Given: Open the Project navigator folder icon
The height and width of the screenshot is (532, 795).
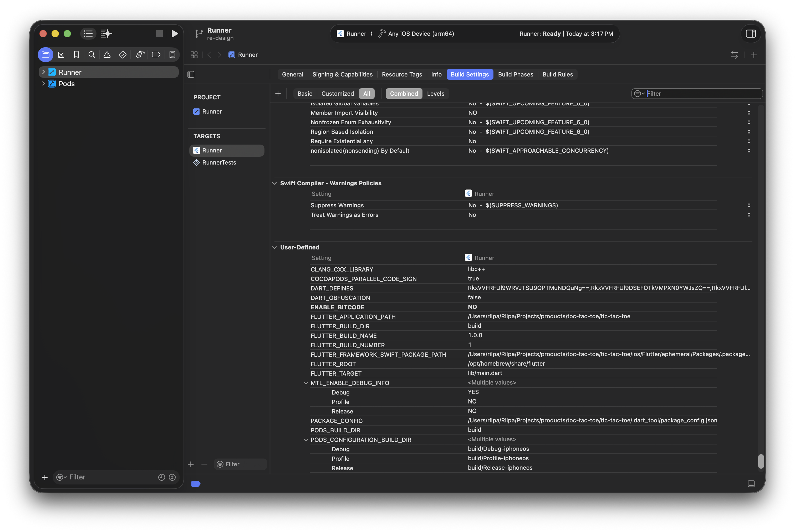Looking at the screenshot, I should 45,55.
